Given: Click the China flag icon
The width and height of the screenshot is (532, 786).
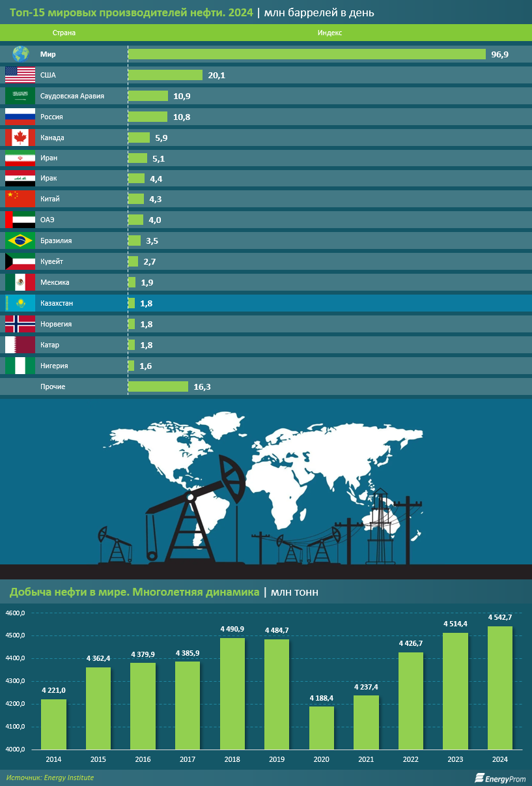Looking at the screenshot, I should tap(20, 199).
